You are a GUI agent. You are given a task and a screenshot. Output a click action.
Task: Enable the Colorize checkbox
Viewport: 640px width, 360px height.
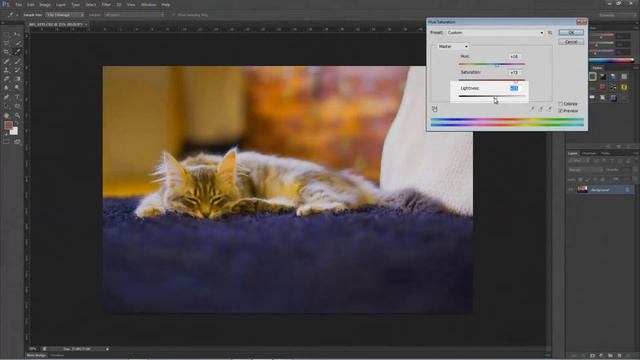coord(560,104)
